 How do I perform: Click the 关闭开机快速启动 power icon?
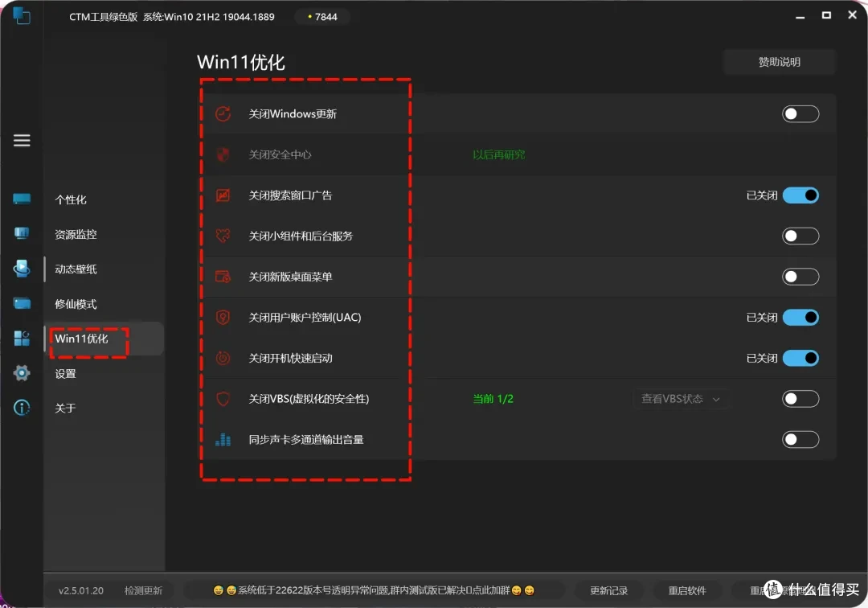point(223,358)
